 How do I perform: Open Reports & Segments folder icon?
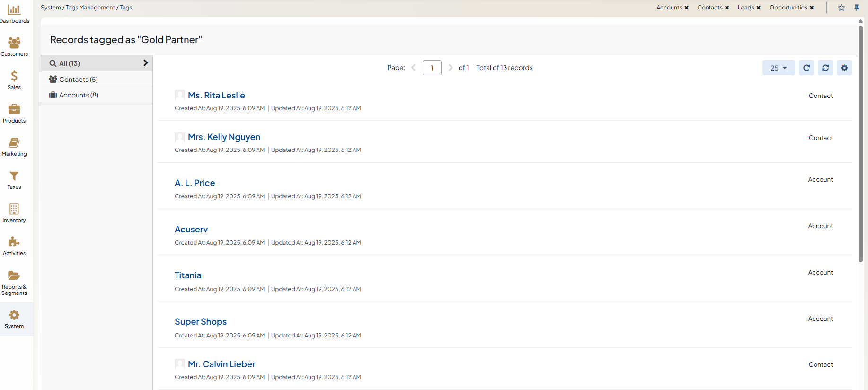click(x=14, y=276)
